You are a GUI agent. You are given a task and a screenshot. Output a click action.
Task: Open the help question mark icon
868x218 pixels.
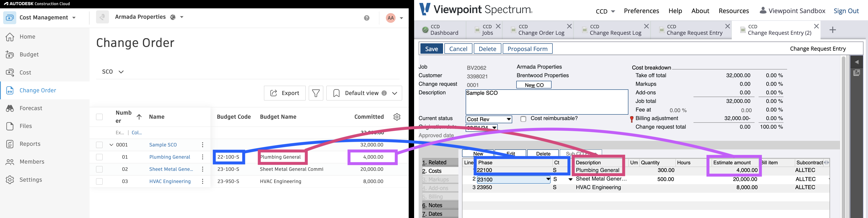367,18
